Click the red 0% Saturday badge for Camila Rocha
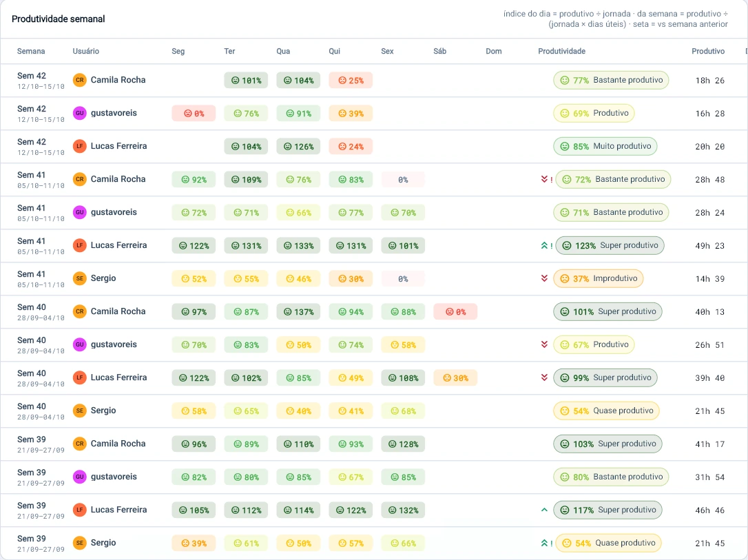 point(455,312)
